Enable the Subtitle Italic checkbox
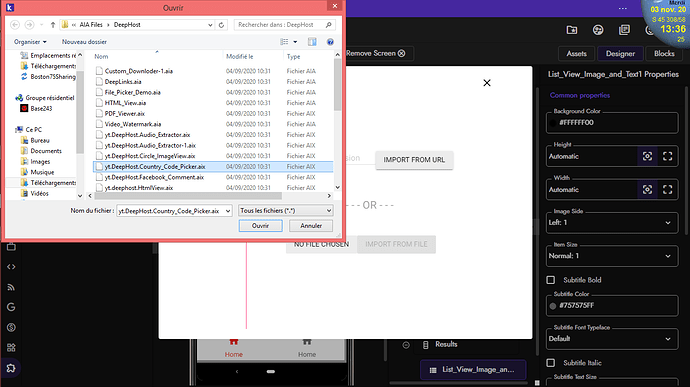 pyautogui.click(x=551, y=363)
